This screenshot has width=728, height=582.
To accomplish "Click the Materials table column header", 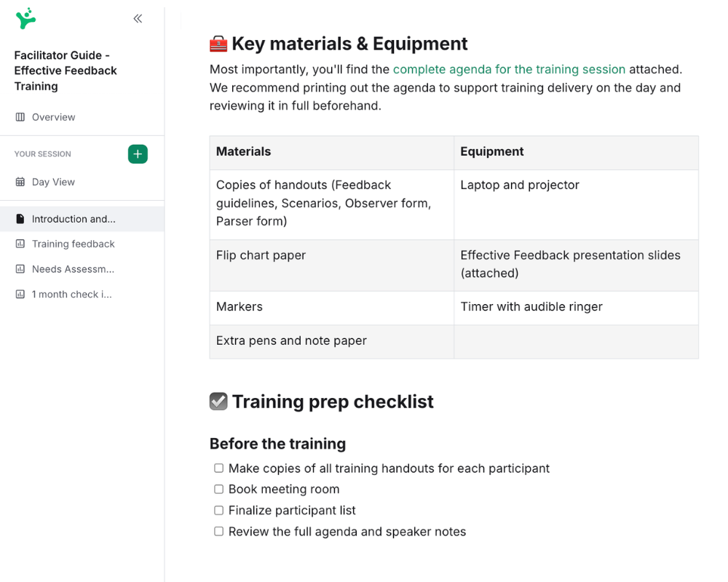I will pos(243,152).
